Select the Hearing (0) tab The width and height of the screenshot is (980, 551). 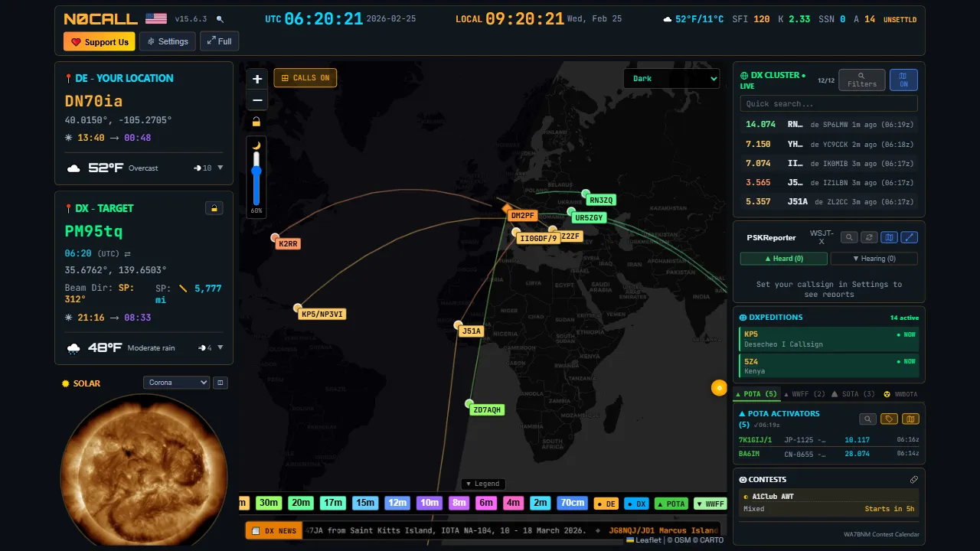pos(874,259)
